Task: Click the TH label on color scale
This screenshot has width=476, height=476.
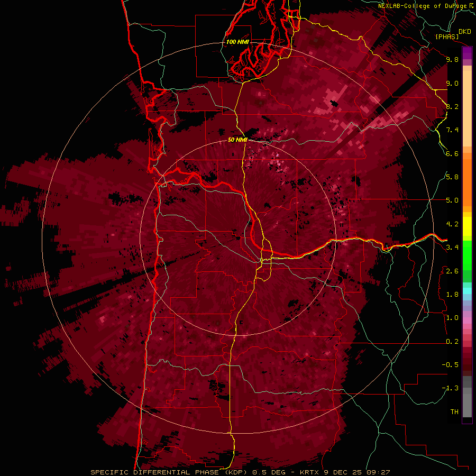Action: [454, 412]
